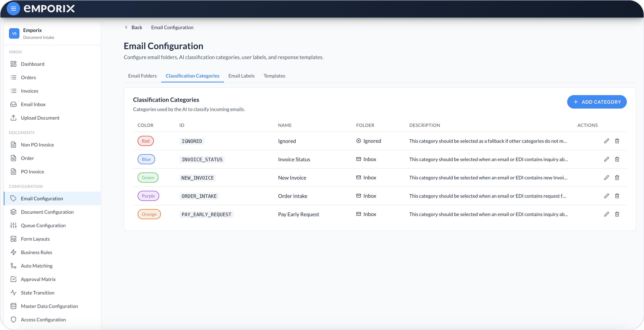Viewport: 644px width, 330px height.
Task: Click the Orange color chip
Action: (149, 214)
